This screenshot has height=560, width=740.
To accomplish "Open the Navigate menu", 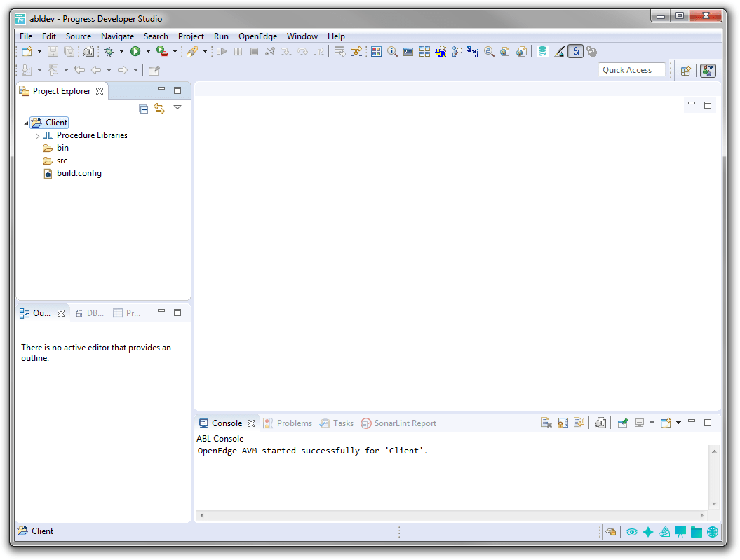I will pos(118,36).
